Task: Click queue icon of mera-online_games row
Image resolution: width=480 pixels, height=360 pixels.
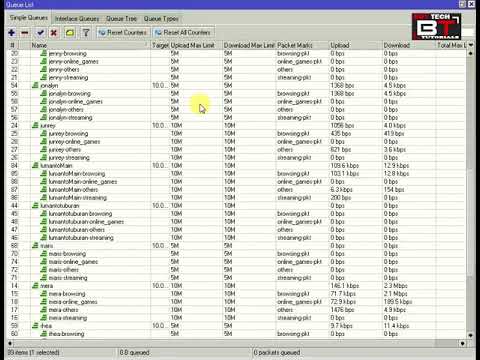Action: coord(44,302)
